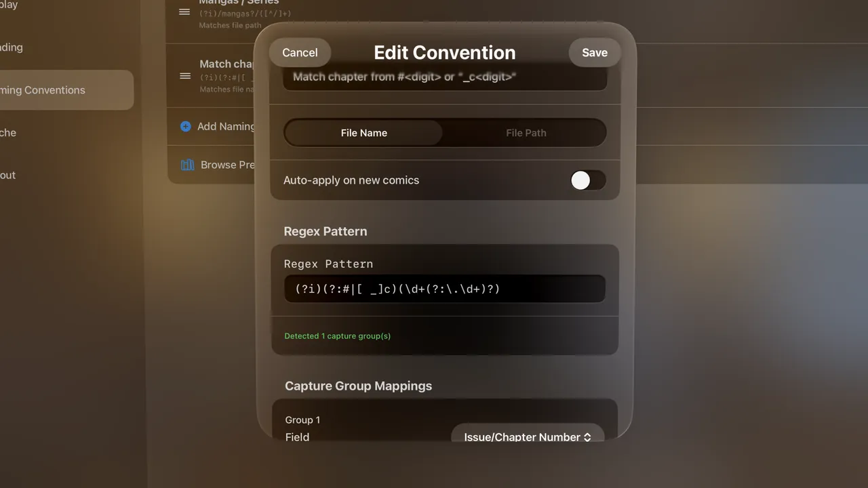The width and height of the screenshot is (868, 488).
Task: Click the 'Edit Convention' title
Action: point(445,53)
